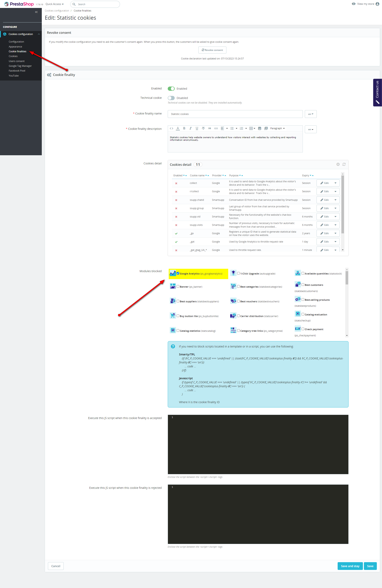Viewport: 382px width, 588px height.
Task: Apply italic formatting in the description editor
Action: coord(190,128)
